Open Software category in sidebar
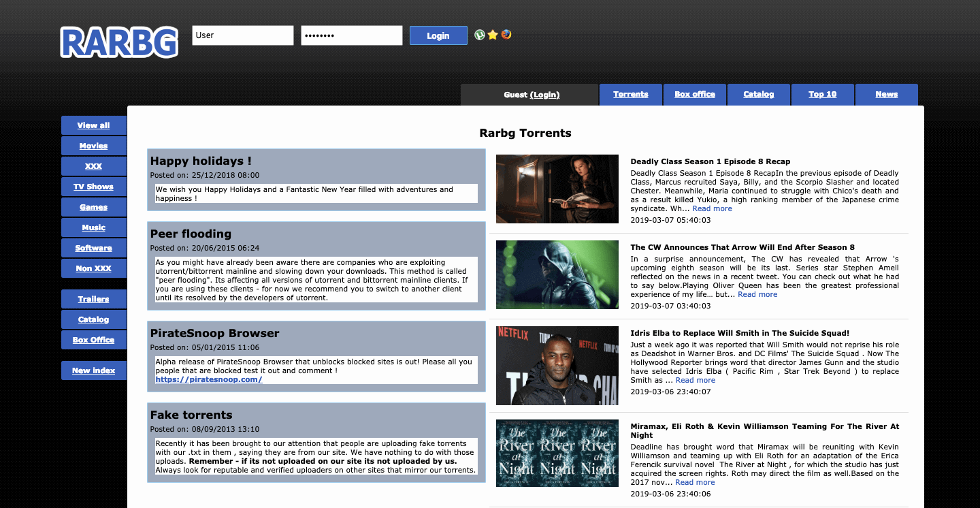 [x=94, y=248]
